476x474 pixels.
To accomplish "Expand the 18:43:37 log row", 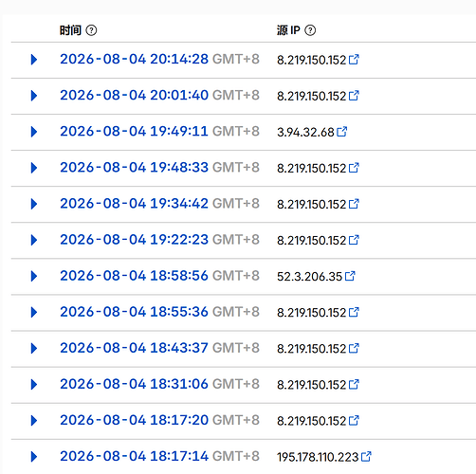I will pos(34,348).
